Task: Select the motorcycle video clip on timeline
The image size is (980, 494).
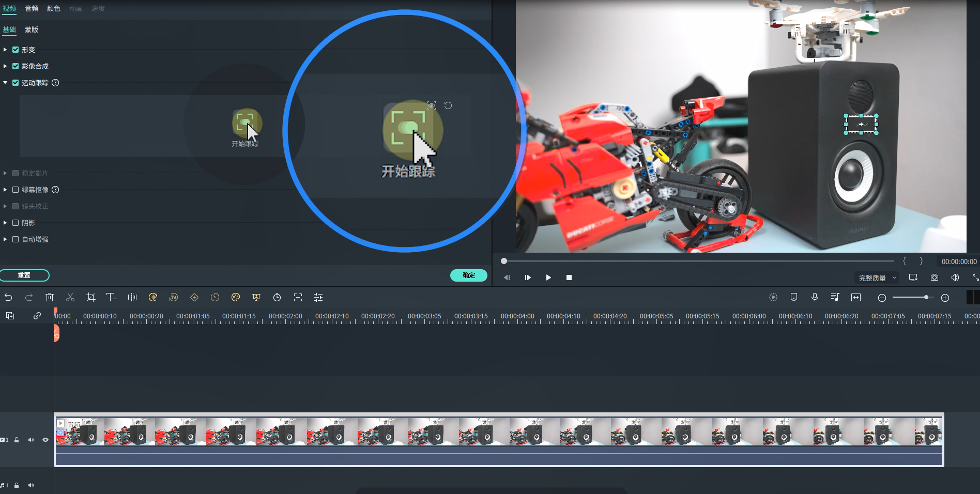Action: (x=499, y=440)
